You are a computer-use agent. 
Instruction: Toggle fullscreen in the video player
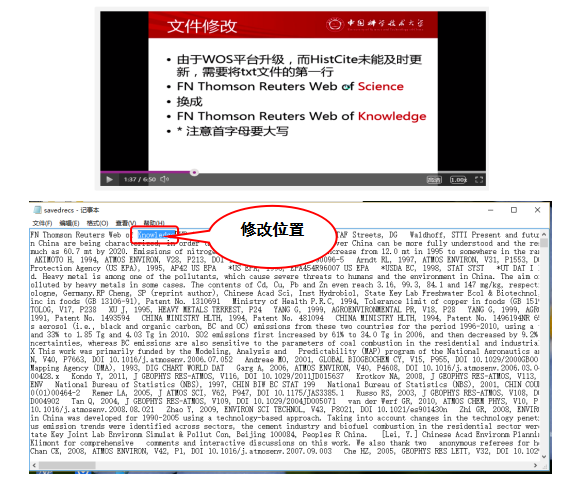click(479, 180)
